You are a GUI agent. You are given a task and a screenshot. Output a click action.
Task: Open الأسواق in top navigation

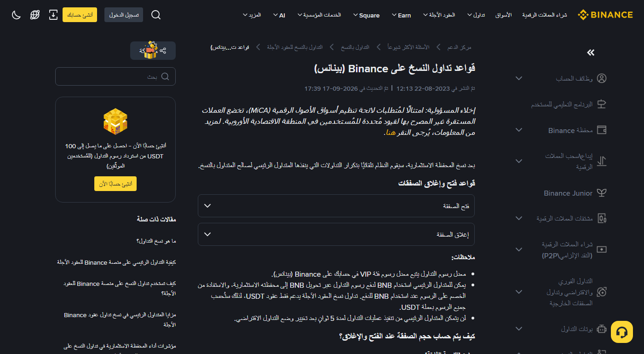click(503, 15)
